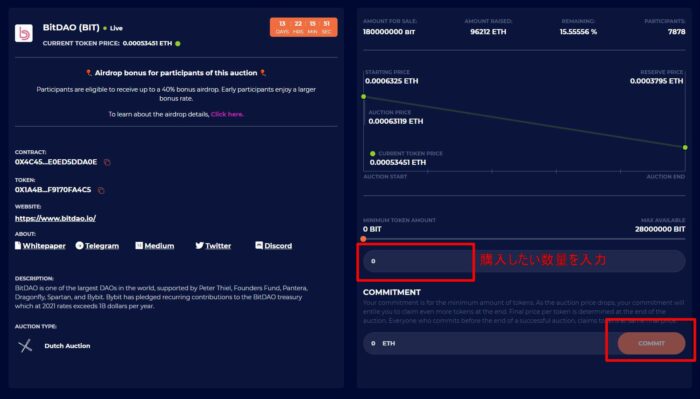The width and height of the screenshot is (700, 399).
Task: Copy the token address
Action: [x=101, y=191]
